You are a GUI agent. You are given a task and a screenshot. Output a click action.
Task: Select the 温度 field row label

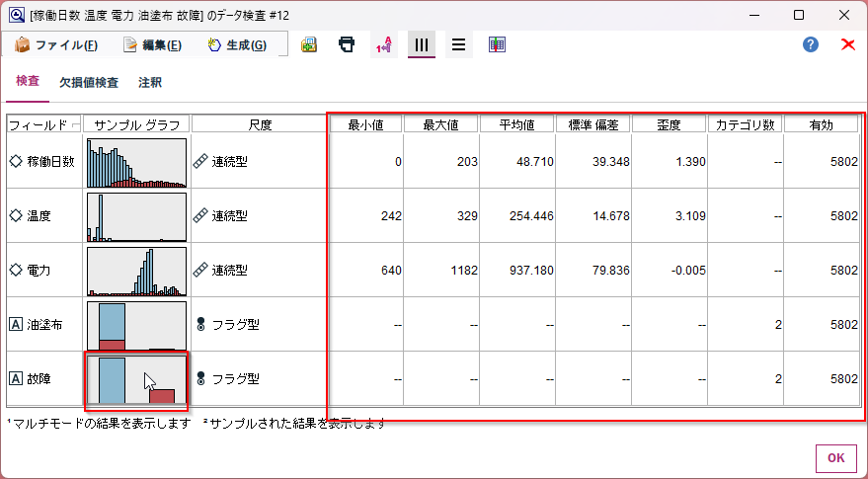39,216
